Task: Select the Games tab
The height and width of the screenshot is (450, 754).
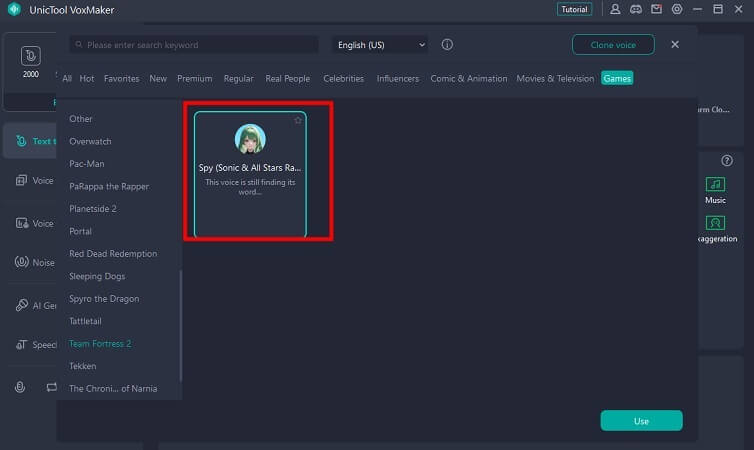Action: pyautogui.click(x=617, y=78)
